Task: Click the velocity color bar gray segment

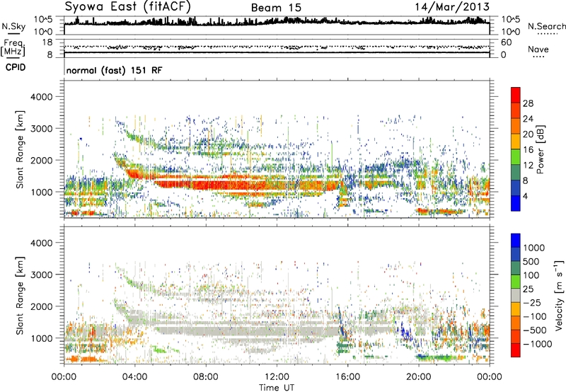Action: [516, 296]
